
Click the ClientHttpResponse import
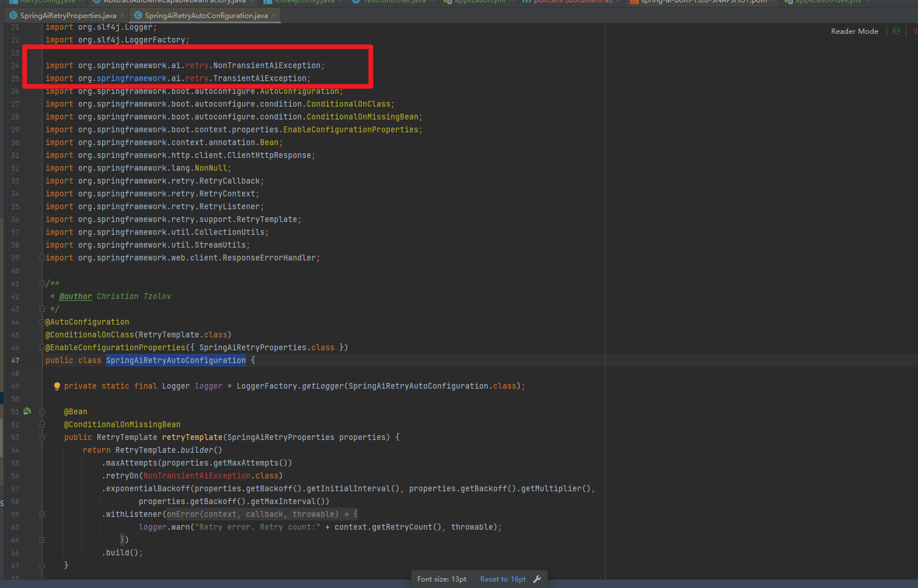point(269,155)
